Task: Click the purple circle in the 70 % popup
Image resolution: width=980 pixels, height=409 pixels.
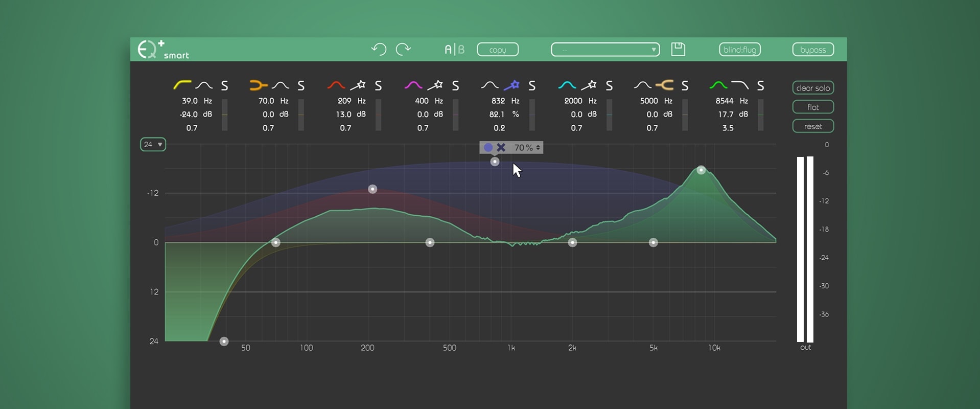Action: point(488,147)
